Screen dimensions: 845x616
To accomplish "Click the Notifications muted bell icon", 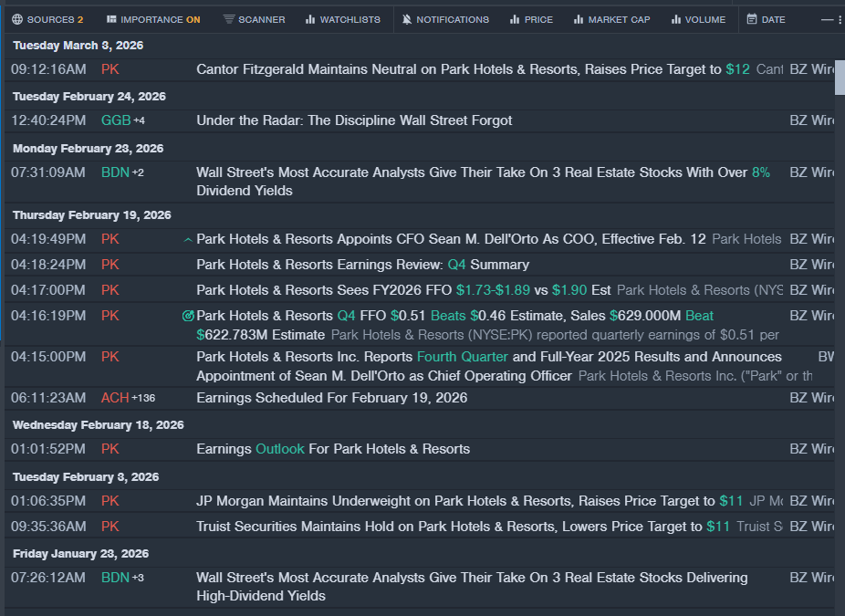I will (407, 19).
